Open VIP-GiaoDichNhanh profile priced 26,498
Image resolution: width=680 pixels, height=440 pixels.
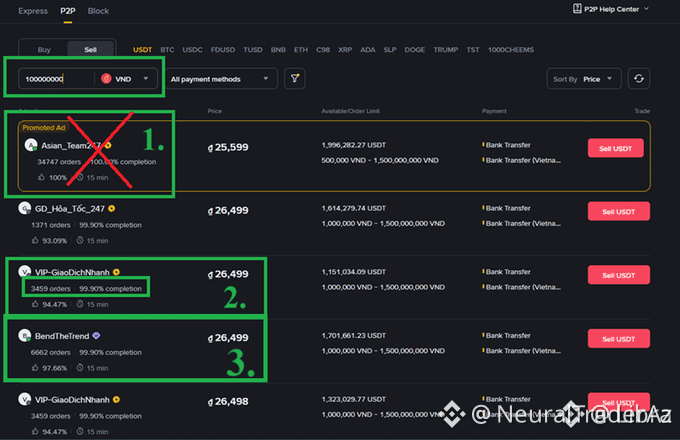click(x=72, y=400)
